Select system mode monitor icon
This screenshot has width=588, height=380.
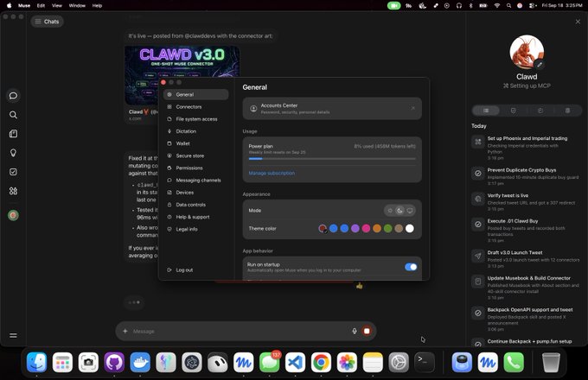pos(410,211)
